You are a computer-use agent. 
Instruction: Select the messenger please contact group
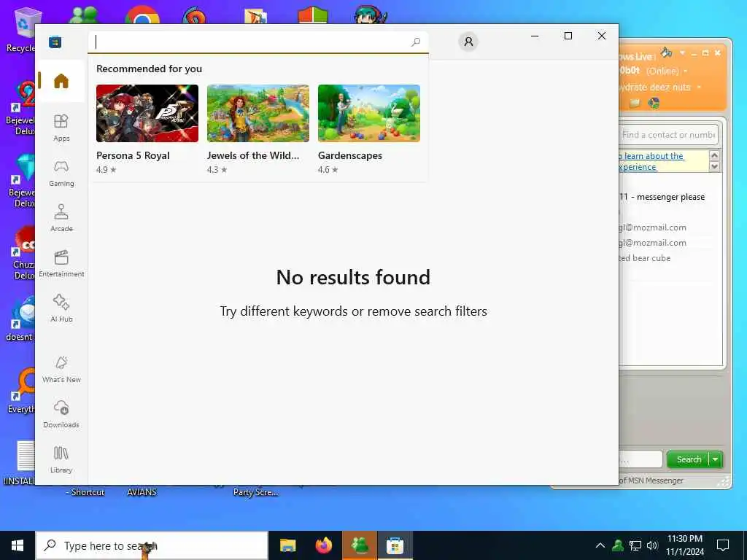tap(662, 197)
